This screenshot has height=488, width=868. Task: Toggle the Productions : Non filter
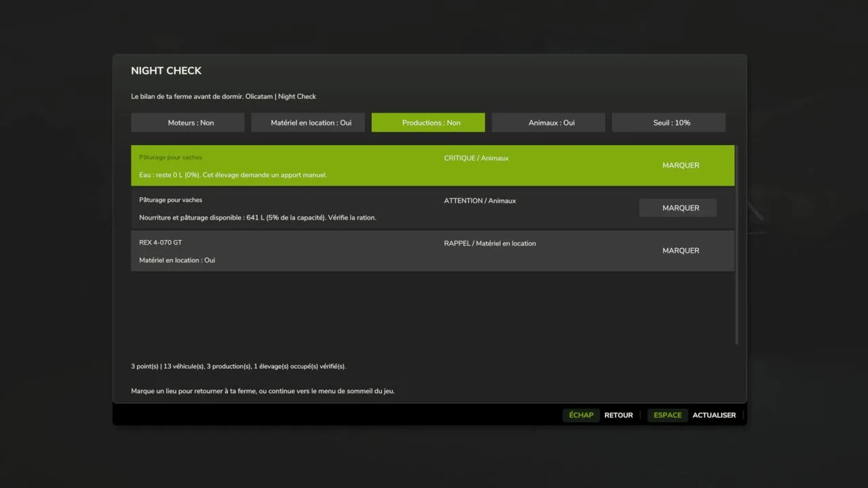(x=428, y=123)
